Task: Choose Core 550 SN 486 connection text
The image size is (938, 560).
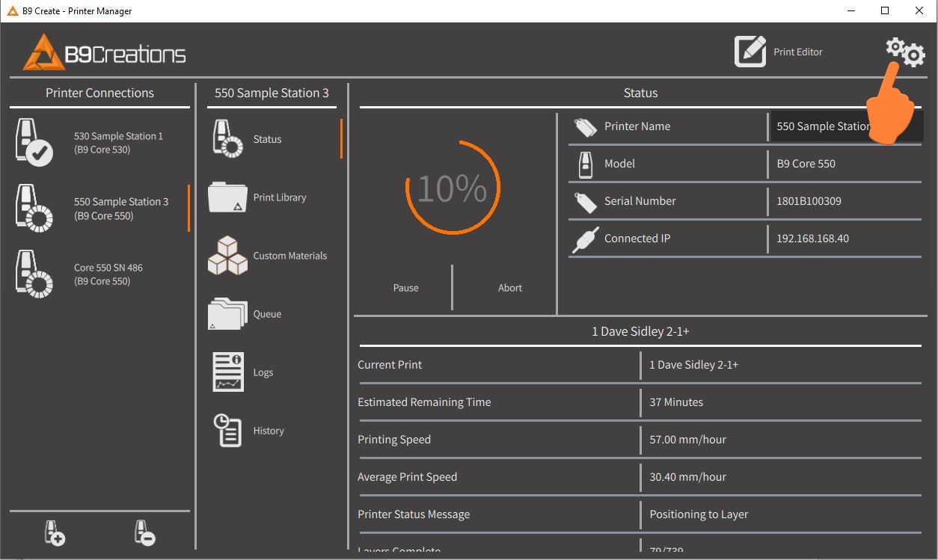Action: click(108, 274)
